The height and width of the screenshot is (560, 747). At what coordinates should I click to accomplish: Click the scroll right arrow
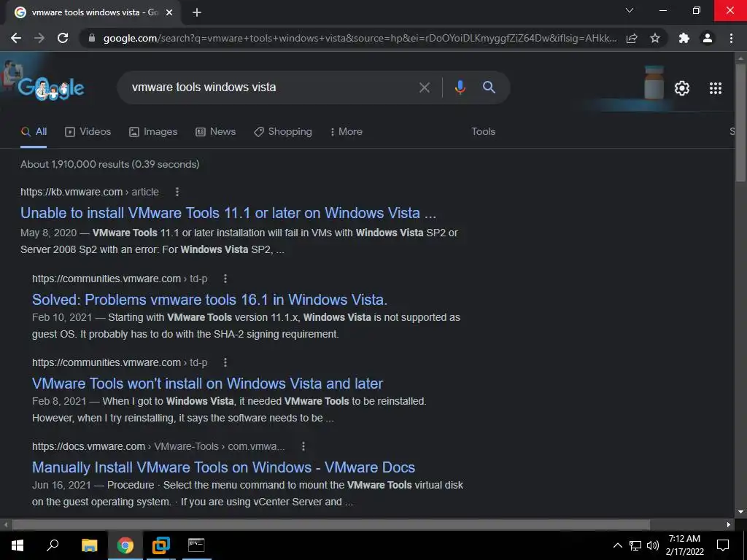click(729, 524)
